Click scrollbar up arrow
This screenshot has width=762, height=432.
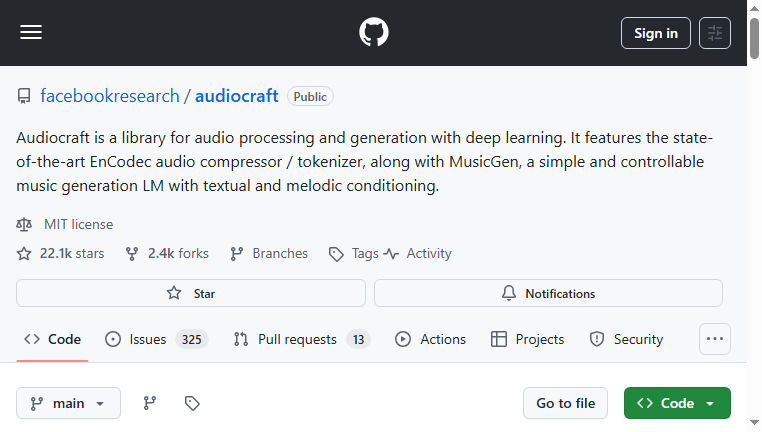point(754,8)
